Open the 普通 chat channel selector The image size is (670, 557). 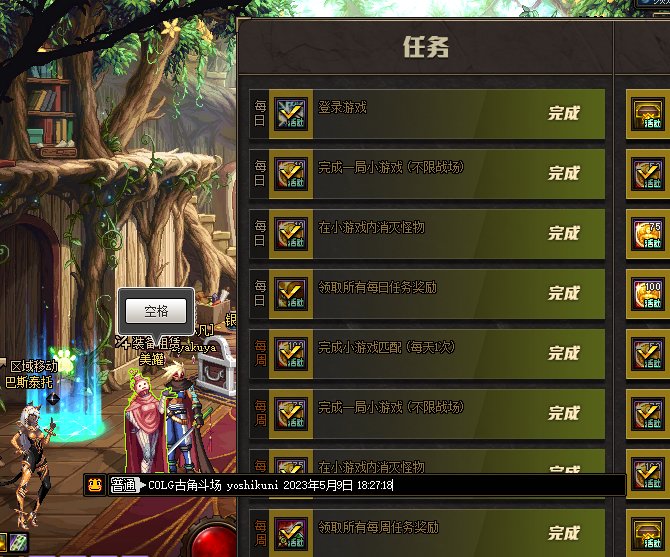(x=123, y=485)
